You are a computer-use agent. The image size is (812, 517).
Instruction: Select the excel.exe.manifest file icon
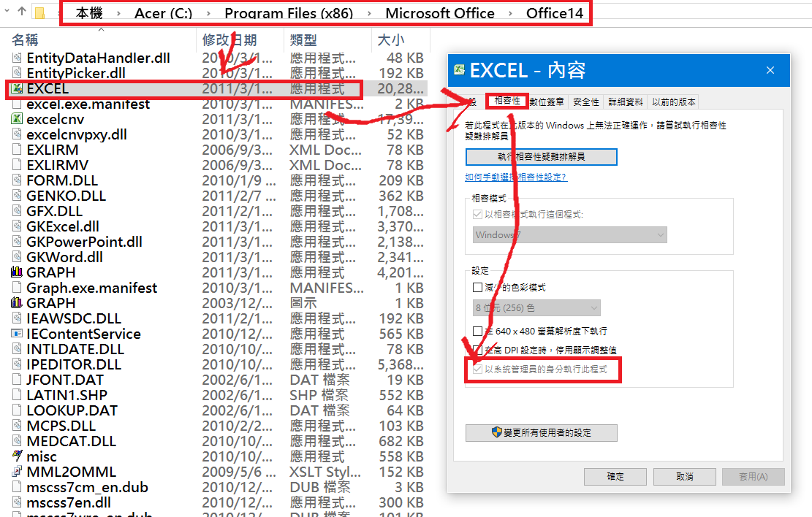(17, 104)
